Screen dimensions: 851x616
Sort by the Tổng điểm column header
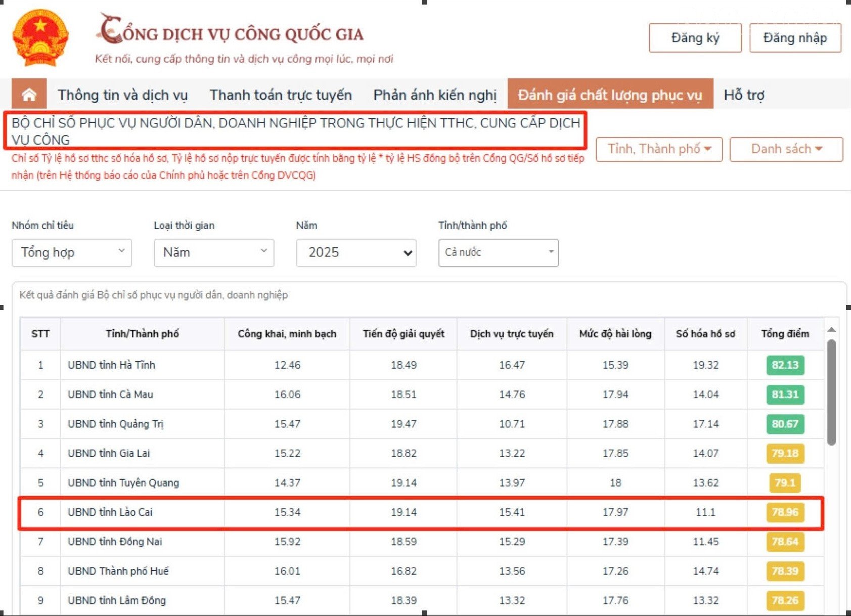coord(785,334)
